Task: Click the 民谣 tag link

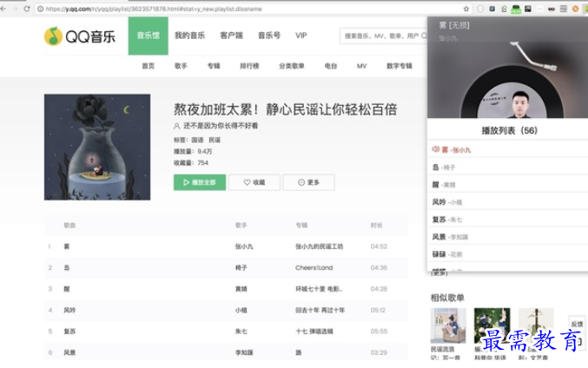Action: pos(215,140)
